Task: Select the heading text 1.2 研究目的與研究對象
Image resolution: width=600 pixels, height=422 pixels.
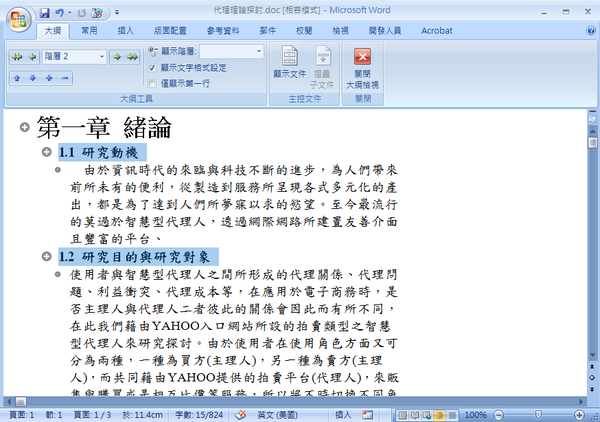Action: [134, 256]
